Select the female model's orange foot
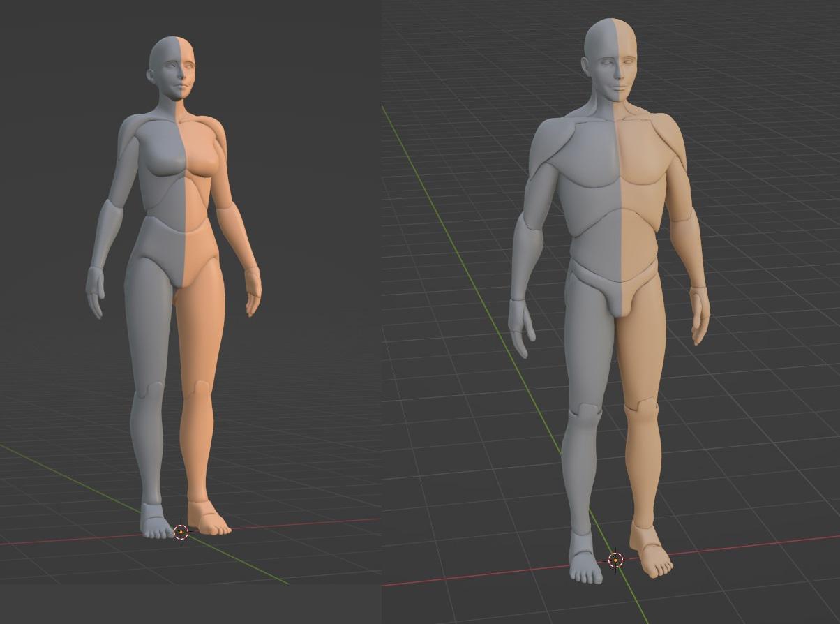Screen dimensions: 840x624 207,519
